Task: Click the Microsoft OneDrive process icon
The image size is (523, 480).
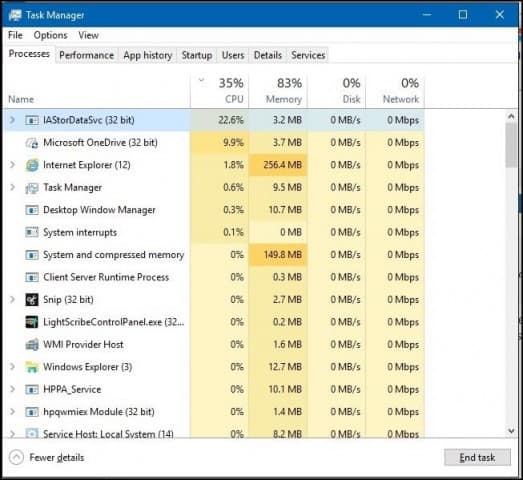Action: (32, 143)
